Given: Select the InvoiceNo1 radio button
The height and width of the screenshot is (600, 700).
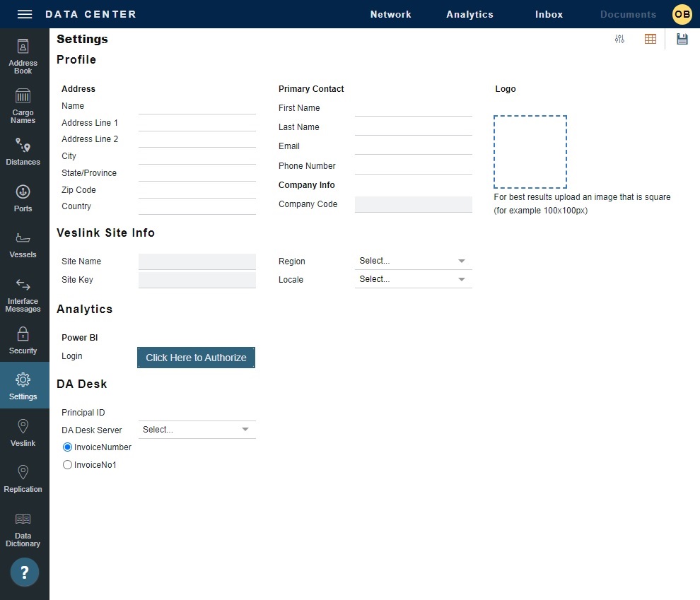Looking at the screenshot, I should pos(68,465).
